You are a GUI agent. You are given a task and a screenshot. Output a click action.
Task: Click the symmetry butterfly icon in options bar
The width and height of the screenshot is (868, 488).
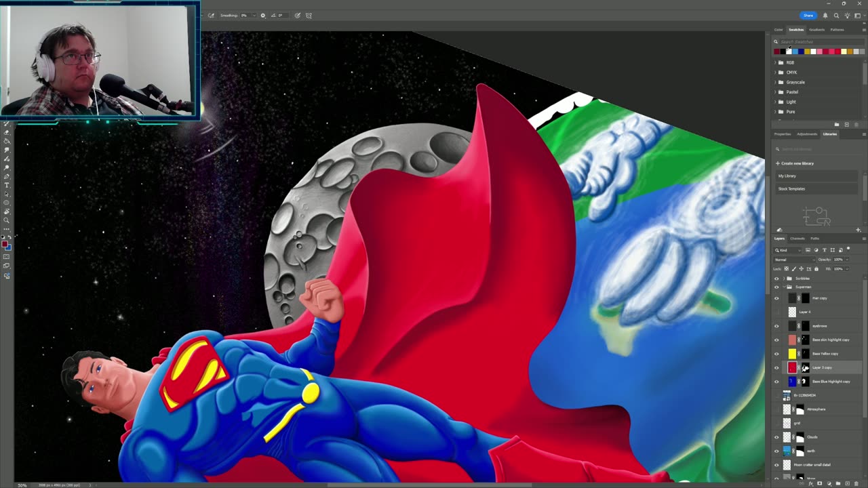pos(309,16)
